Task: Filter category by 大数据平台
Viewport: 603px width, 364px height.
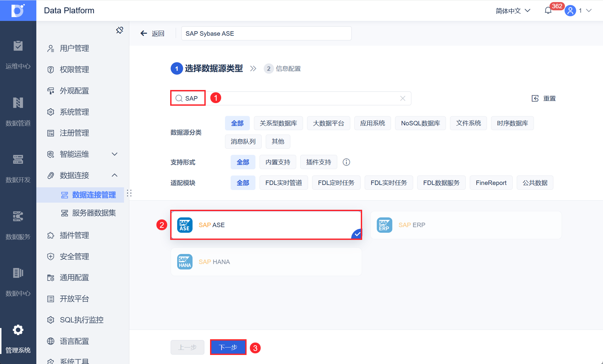Action: 329,123
